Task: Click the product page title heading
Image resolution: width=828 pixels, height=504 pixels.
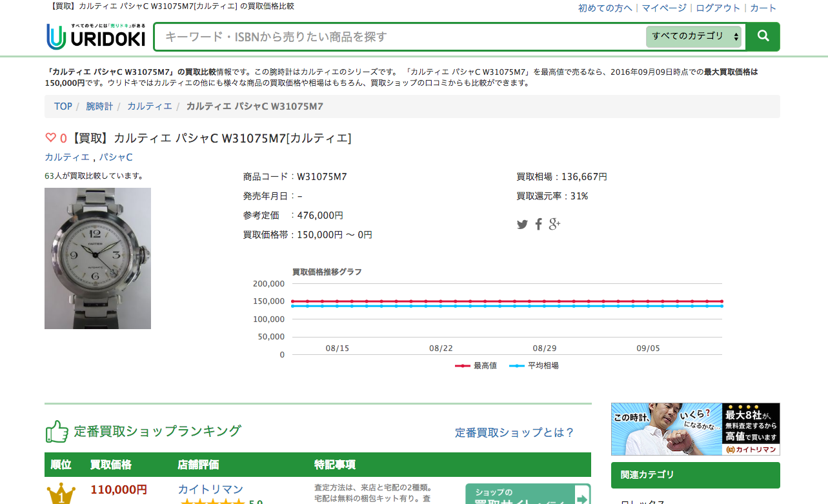Action: tap(210, 138)
